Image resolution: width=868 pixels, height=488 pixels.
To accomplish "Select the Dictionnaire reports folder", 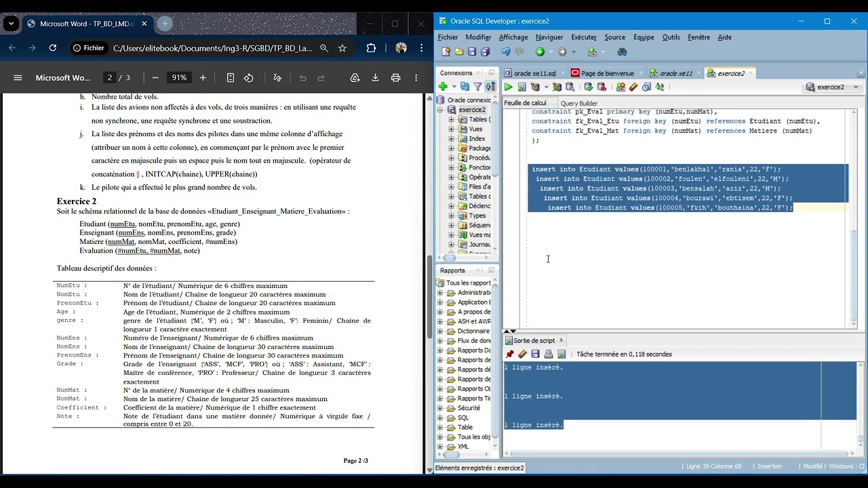I will 473,331.
